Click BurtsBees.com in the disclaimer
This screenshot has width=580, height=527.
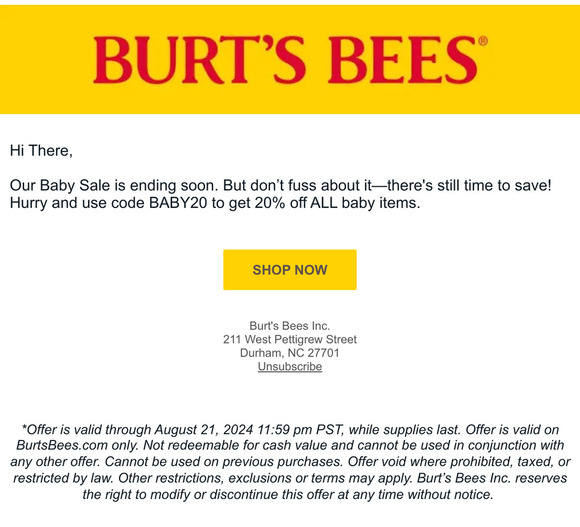pos(62,445)
